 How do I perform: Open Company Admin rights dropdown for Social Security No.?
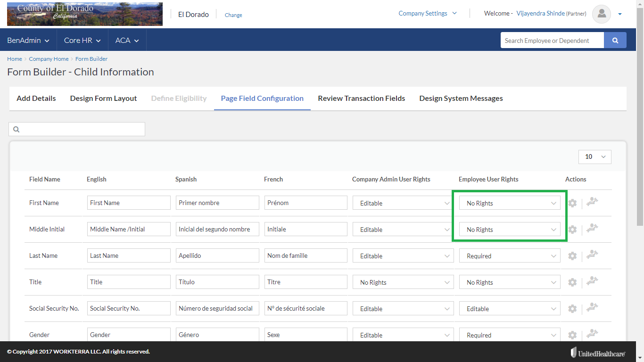coord(404,309)
